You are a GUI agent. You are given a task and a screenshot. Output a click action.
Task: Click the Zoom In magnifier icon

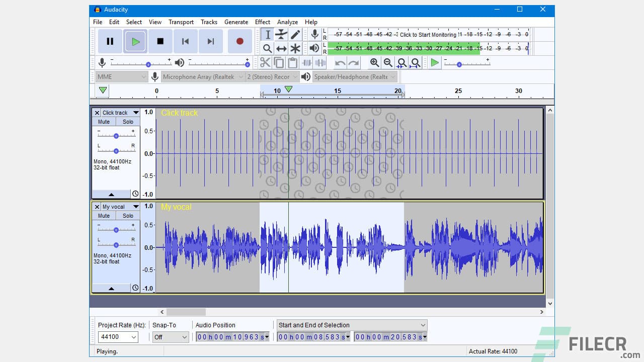pos(374,62)
